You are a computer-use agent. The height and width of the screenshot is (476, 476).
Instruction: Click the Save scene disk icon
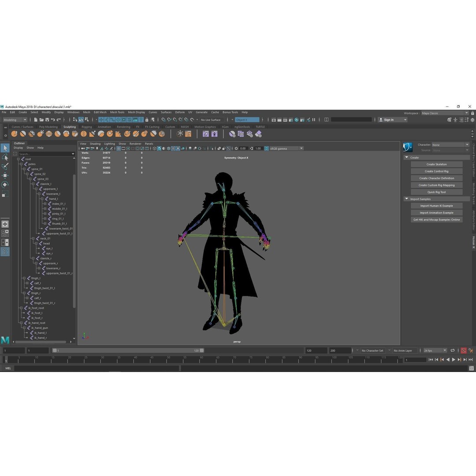click(47, 119)
